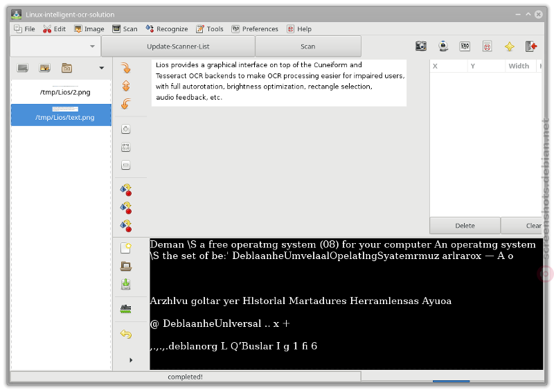Viewport: 554px width, 392px height.
Task: Click the 'completed!' status text
Action: 185,377
